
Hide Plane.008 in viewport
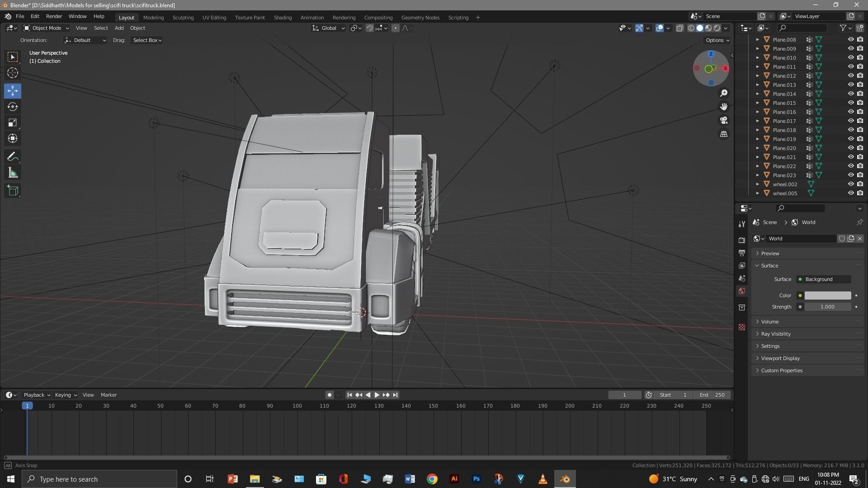[850, 40]
